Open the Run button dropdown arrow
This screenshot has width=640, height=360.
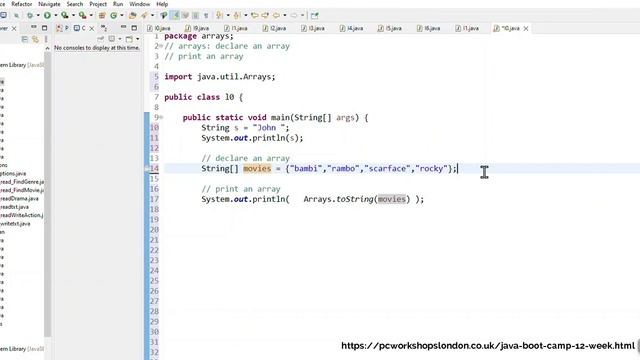tap(56, 16)
